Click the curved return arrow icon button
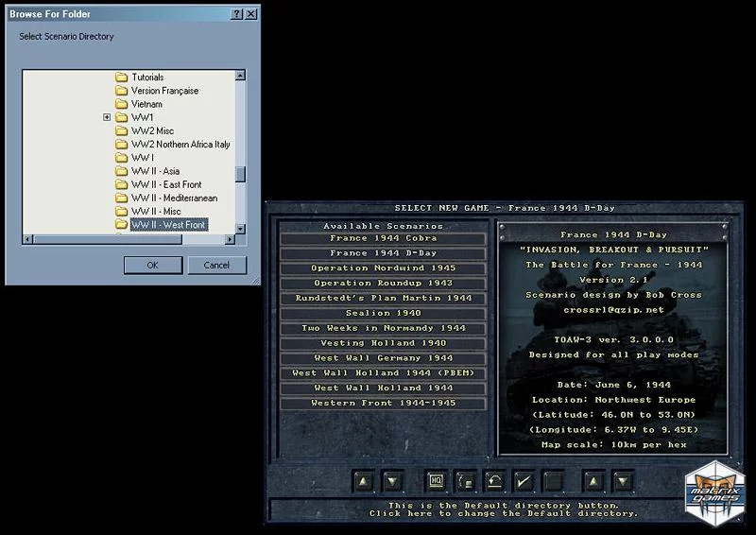Screen dimensions: 756x535 pos(494,481)
